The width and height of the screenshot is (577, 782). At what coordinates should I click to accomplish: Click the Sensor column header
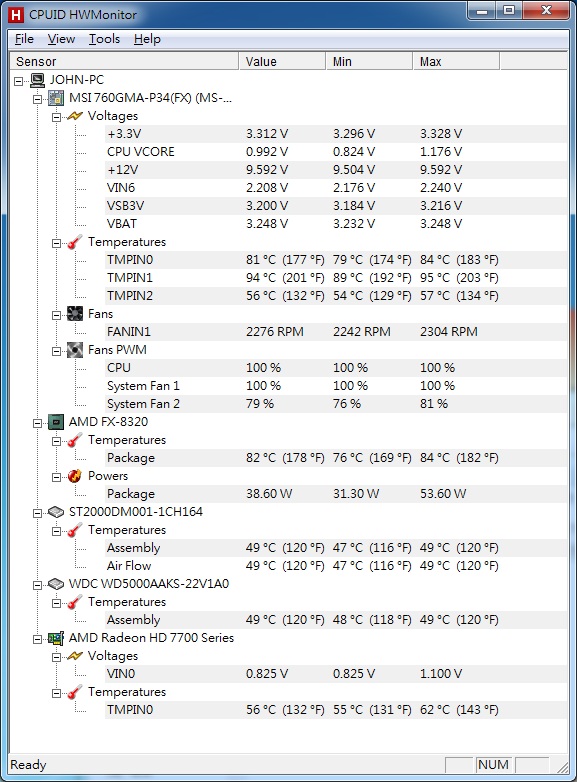(124, 61)
